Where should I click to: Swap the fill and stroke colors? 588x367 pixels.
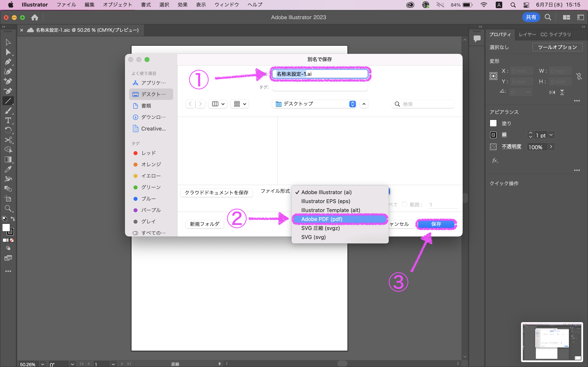(13, 218)
